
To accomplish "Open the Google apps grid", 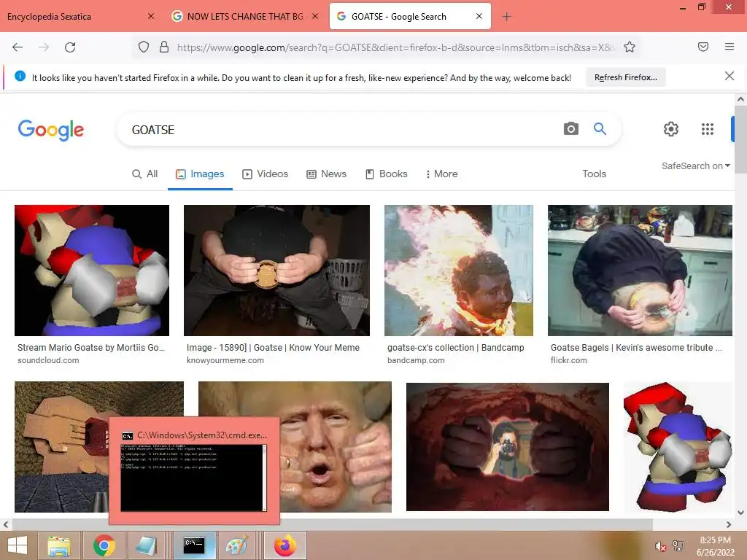I will 708,129.
